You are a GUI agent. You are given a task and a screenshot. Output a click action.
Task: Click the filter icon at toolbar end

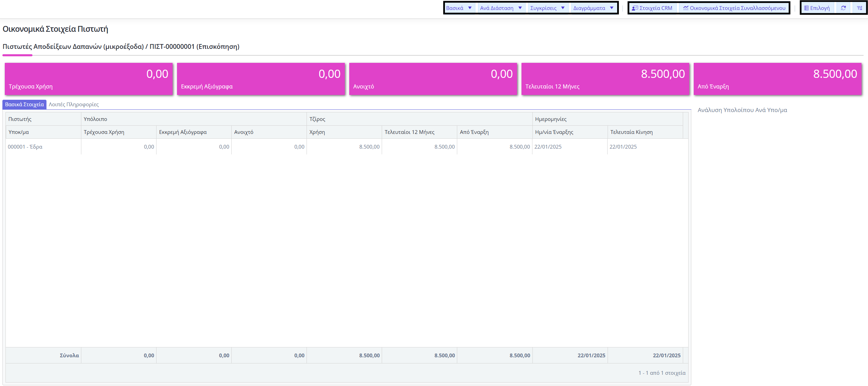859,8
